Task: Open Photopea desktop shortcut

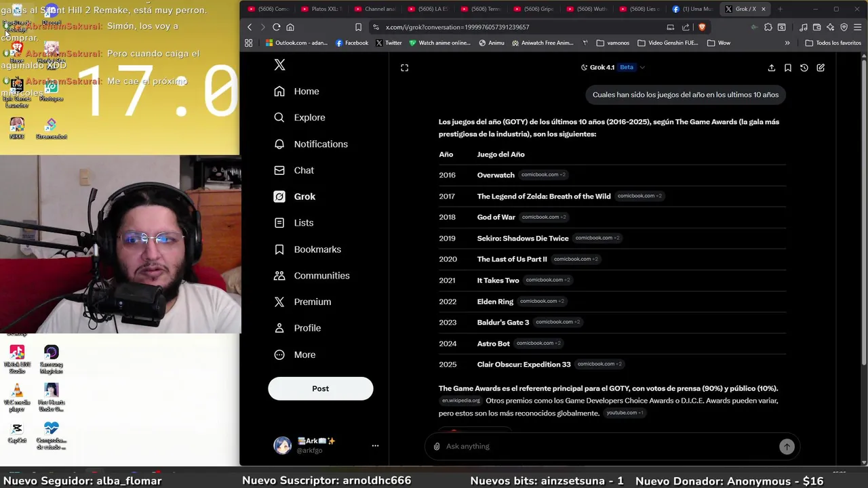Action: click(51, 91)
